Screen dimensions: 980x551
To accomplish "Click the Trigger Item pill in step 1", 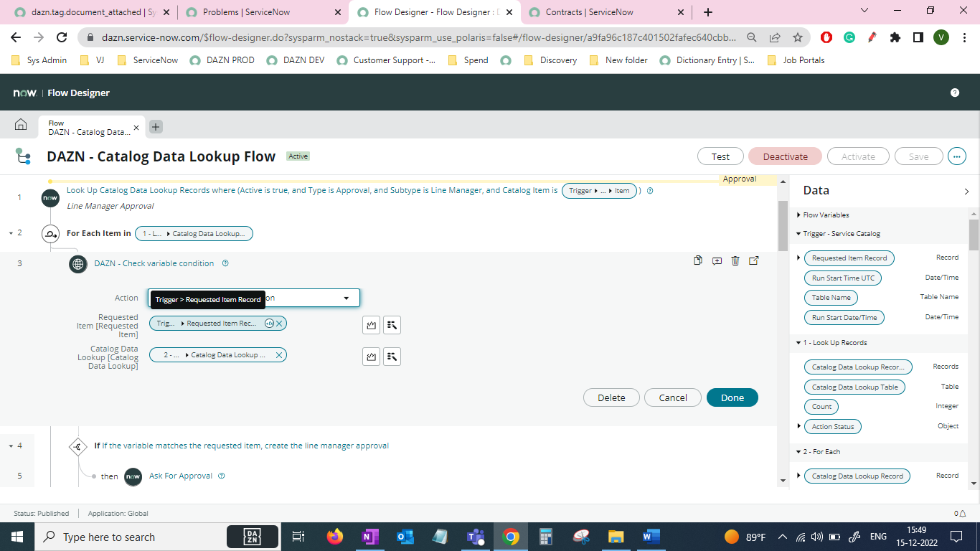I will 599,191.
